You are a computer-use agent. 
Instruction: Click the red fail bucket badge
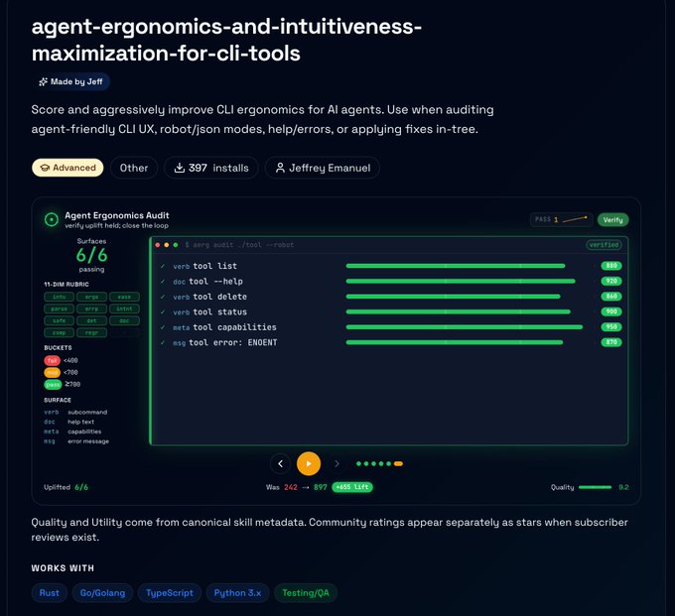click(x=52, y=360)
